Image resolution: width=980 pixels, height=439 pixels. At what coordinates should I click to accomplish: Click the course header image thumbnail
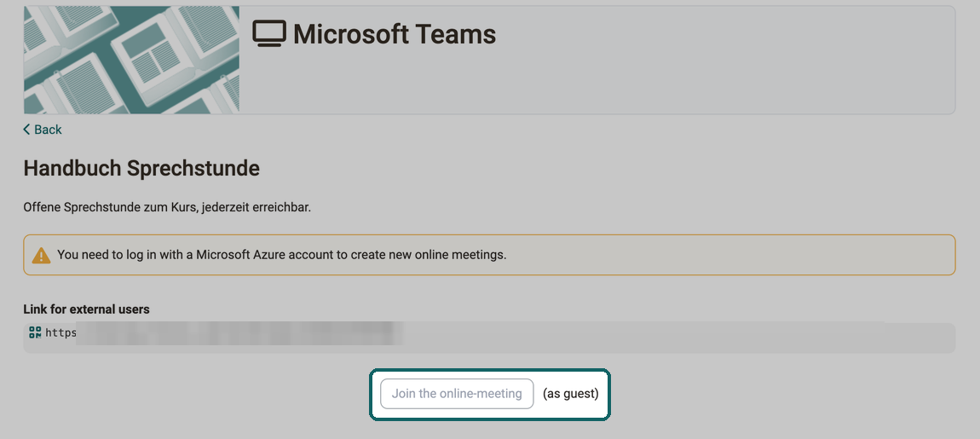click(131, 60)
